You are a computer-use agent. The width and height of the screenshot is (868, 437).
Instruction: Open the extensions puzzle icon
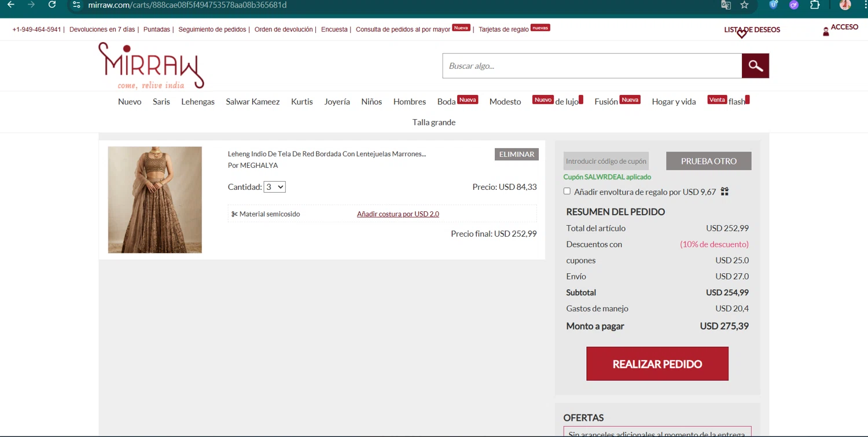(x=815, y=5)
